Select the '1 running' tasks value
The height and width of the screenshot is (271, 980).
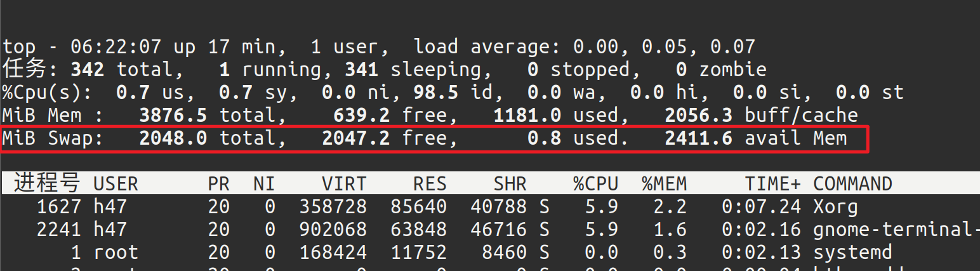[x=274, y=69]
